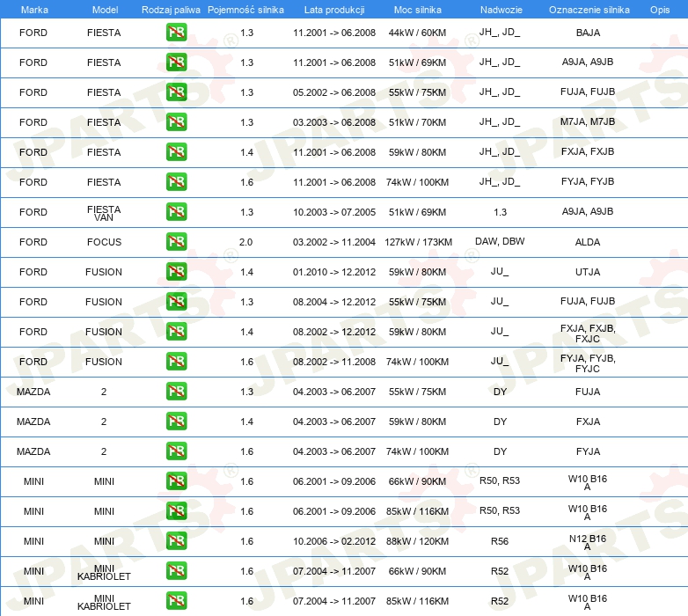This screenshot has width=688, height=616.
Task: Click fuel icon in Fiesta FUJA, FUJB row
Action: coord(176,92)
